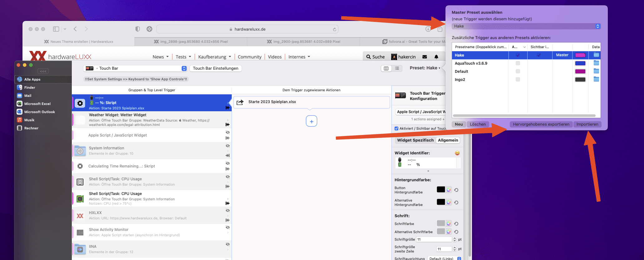The height and width of the screenshot is (260, 644).
Task: Reset Button Hintergrundfarbe to default
Action: 456,190
